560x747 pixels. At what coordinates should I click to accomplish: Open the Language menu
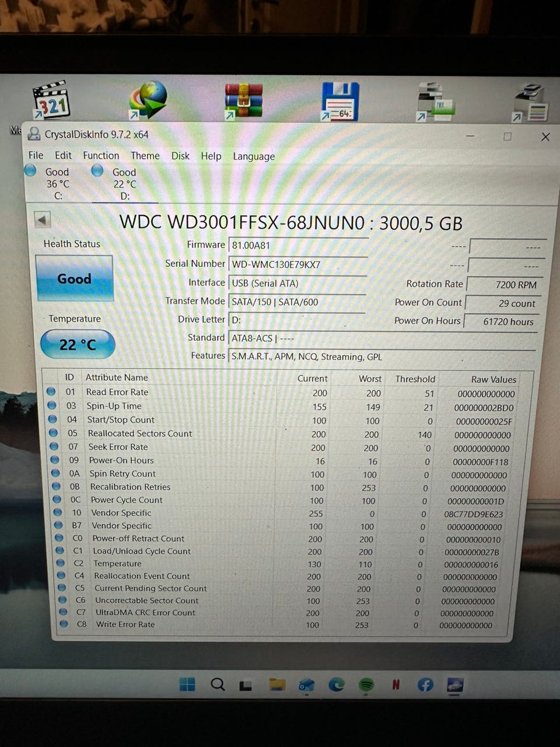(254, 156)
